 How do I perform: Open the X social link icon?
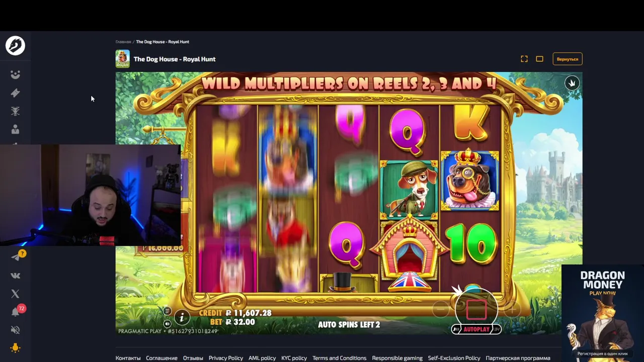click(x=15, y=294)
